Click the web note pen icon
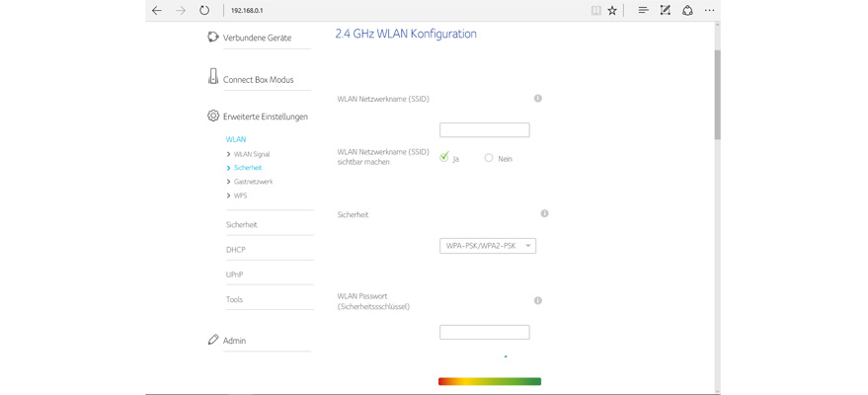The width and height of the screenshot is (868, 395). (665, 11)
